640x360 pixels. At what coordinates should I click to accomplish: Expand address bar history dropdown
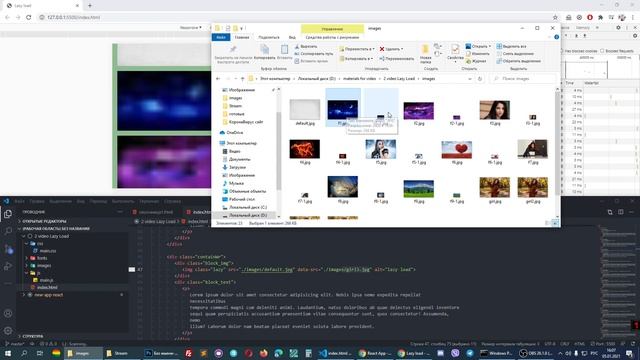pos(470,79)
